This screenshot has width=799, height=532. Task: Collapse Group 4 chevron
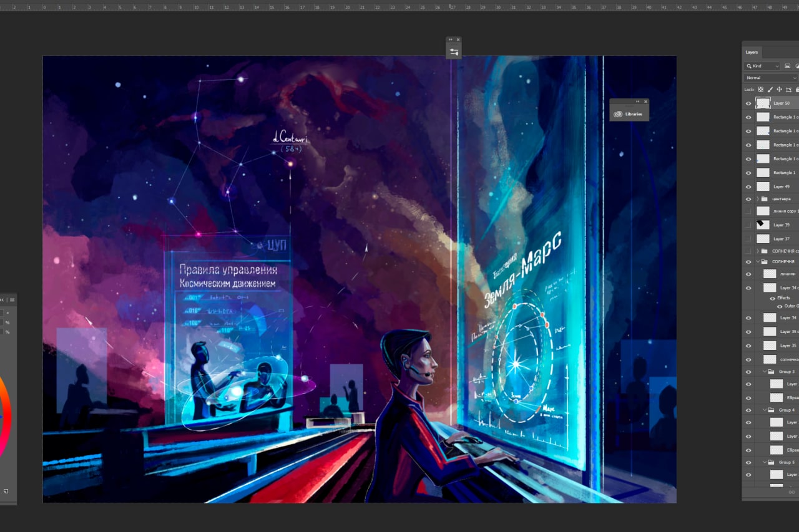[x=765, y=410]
